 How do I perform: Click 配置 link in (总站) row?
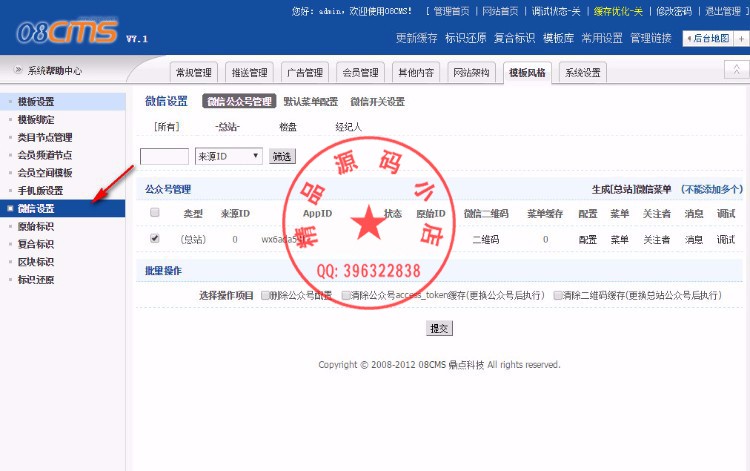coord(587,240)
